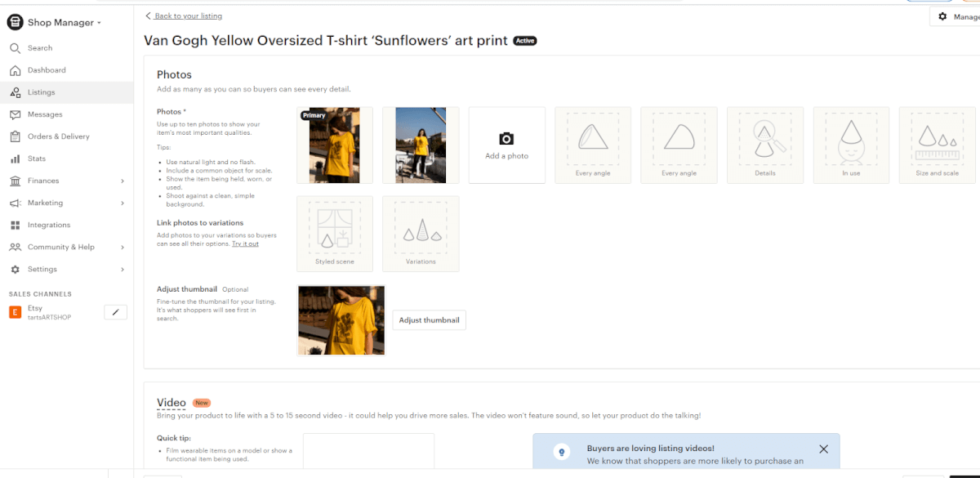
Task: Click the lightbulb icon in the banner
Action: [561, 451]
